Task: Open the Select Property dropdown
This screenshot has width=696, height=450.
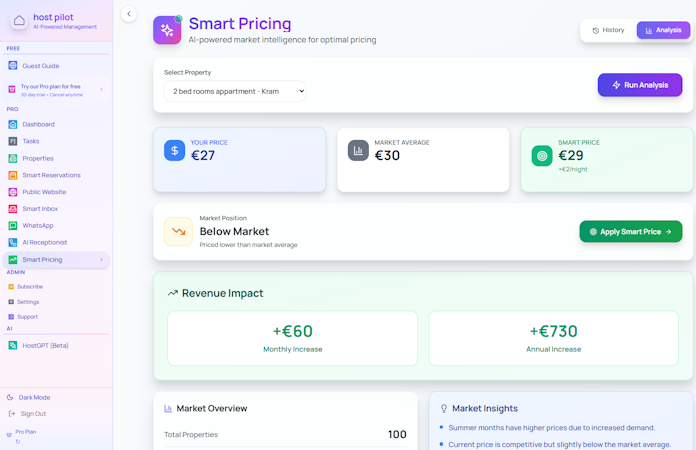Action: pos(235,91)
